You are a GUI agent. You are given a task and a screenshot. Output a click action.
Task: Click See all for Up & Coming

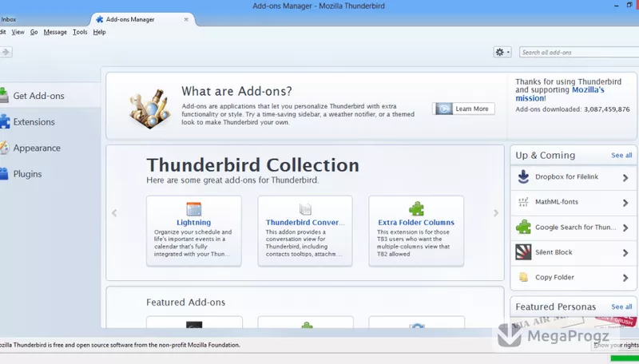pos(621,156)
